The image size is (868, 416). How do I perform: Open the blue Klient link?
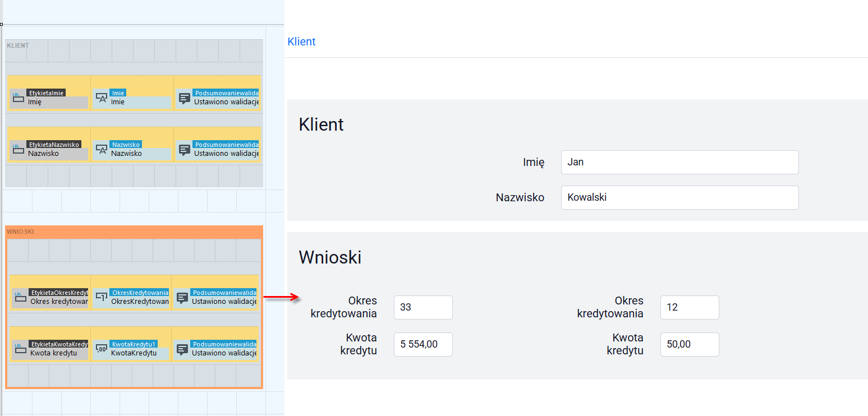click(x=301, y=41)
